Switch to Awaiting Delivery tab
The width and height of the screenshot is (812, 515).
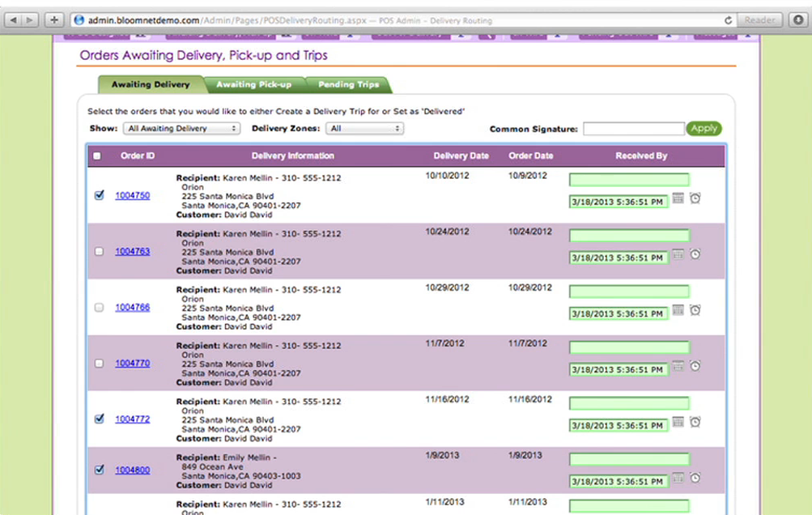pos(151,84)
